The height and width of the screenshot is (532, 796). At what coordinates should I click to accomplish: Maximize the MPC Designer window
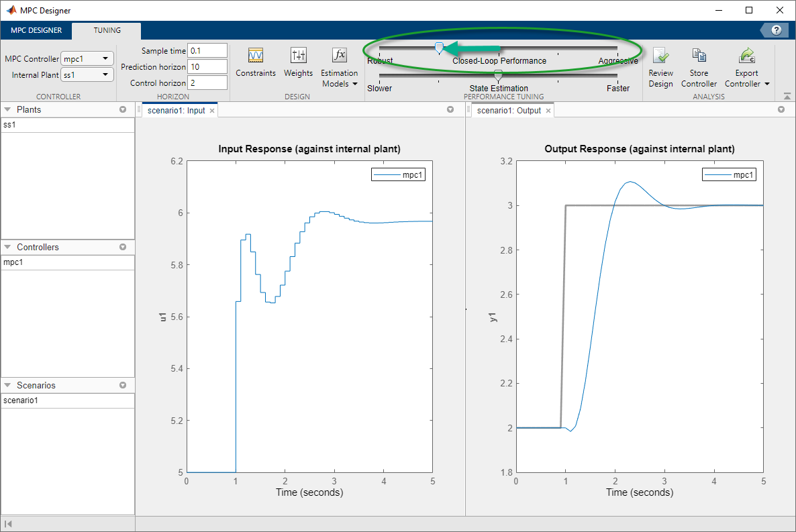[x=749, y=10]
